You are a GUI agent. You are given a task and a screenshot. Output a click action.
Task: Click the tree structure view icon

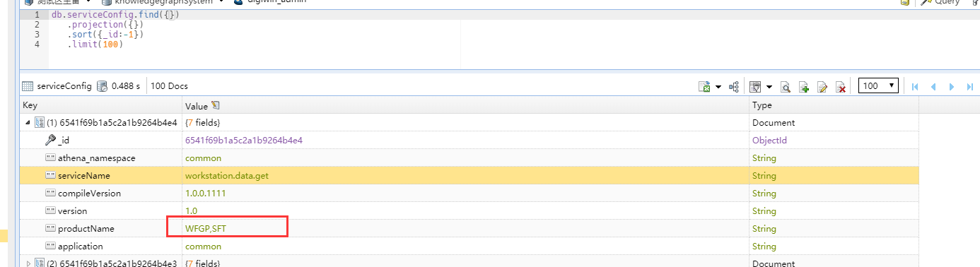pyautogui.click(x=734, y=86)
